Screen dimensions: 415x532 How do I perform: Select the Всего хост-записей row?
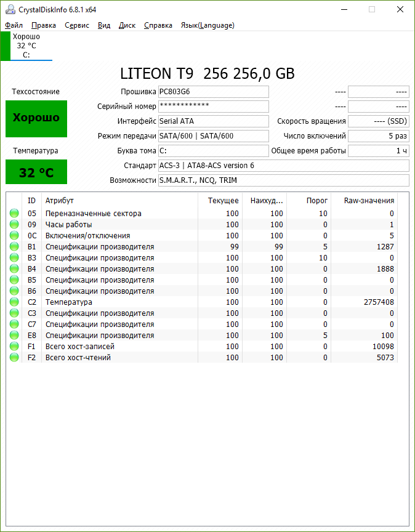[x=202, y=347]
